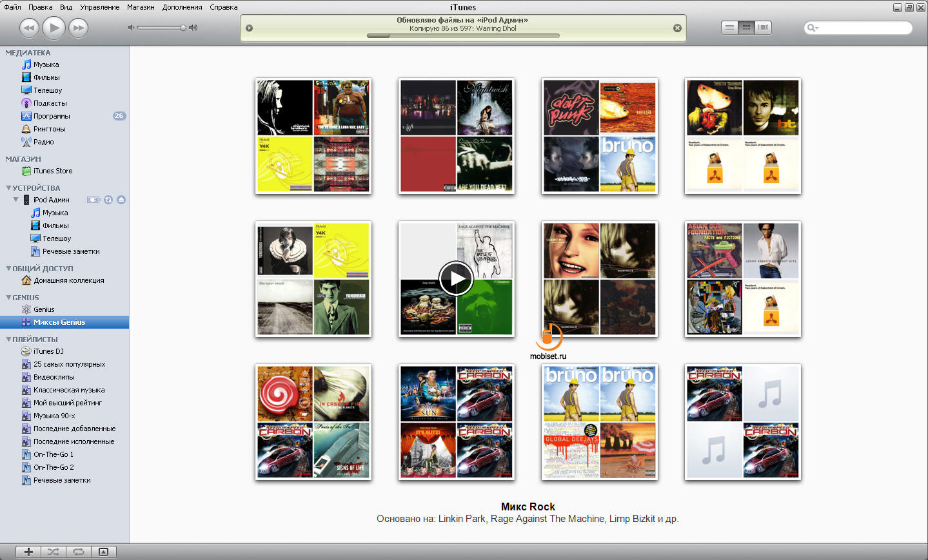Add a new playlist with plus button
Screen dimensions: 928x560
(x=28, y=552)
